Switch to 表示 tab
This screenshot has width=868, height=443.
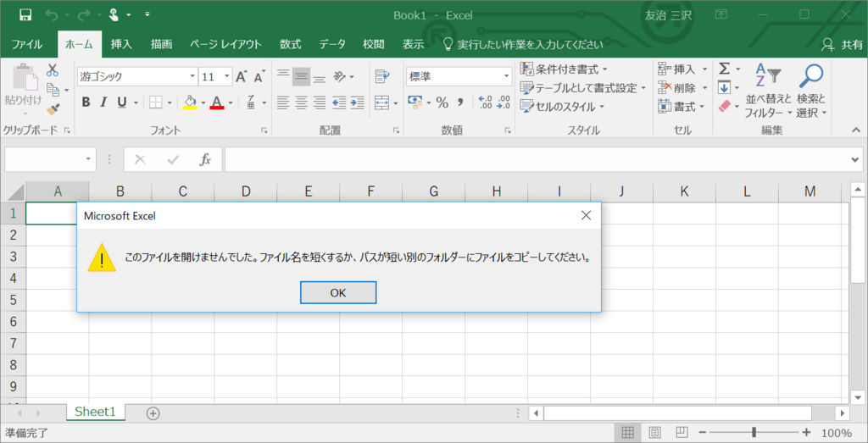coord(413,45)
